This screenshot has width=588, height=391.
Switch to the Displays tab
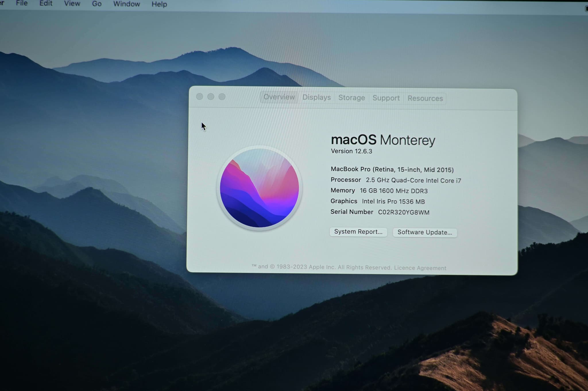tap(316, 98)
